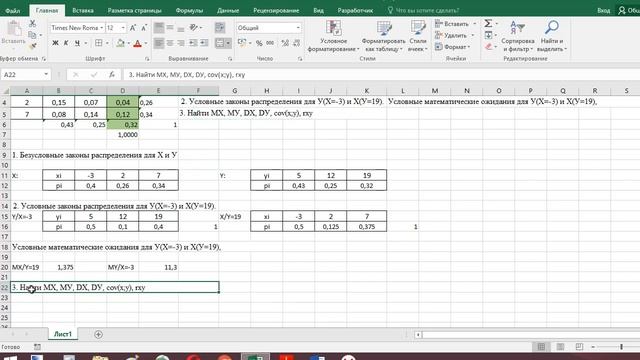
Task: Click the Cut scissors icon
Action: click(x=32, y=24)
